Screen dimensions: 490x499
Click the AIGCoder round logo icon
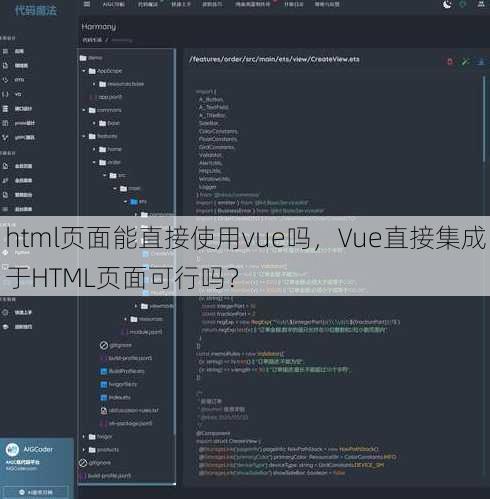(12, 450)
